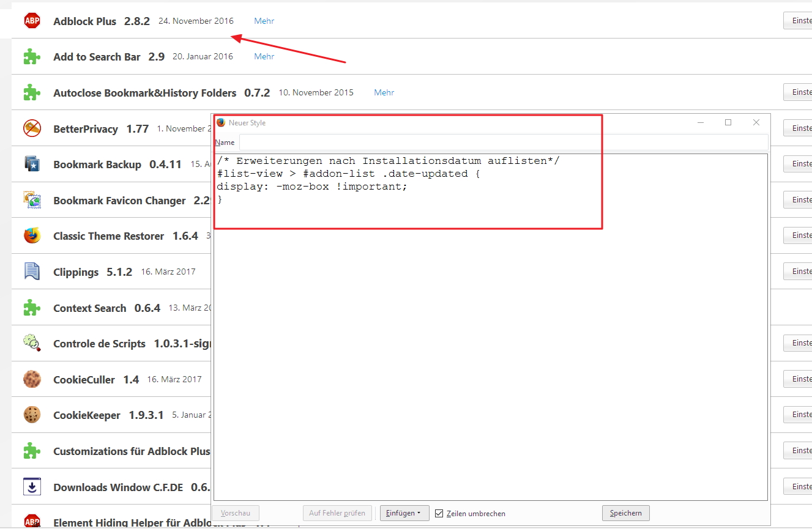Screen dimensions: 812x529
Task: Click the Downloads Window C.F.DE download icon
Action: (x=32, y=487)
